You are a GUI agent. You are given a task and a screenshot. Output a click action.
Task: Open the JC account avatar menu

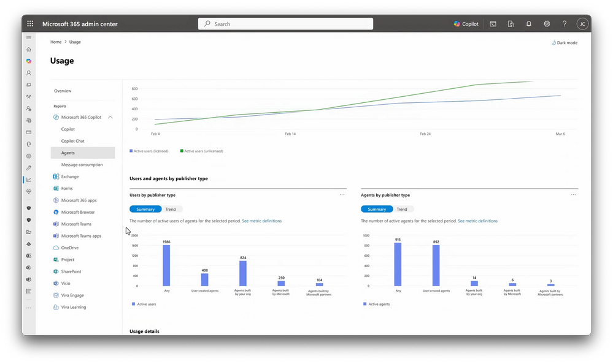[582, 24]
